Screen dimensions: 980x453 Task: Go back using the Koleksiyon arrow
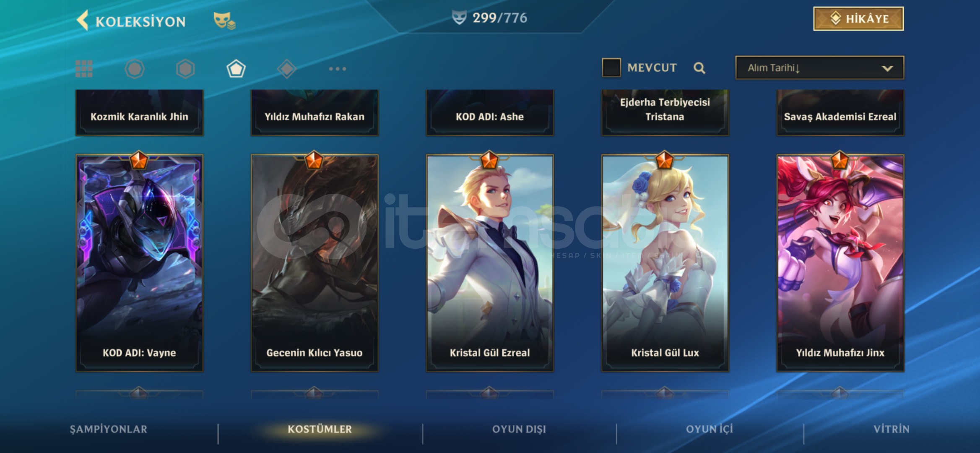83,21
